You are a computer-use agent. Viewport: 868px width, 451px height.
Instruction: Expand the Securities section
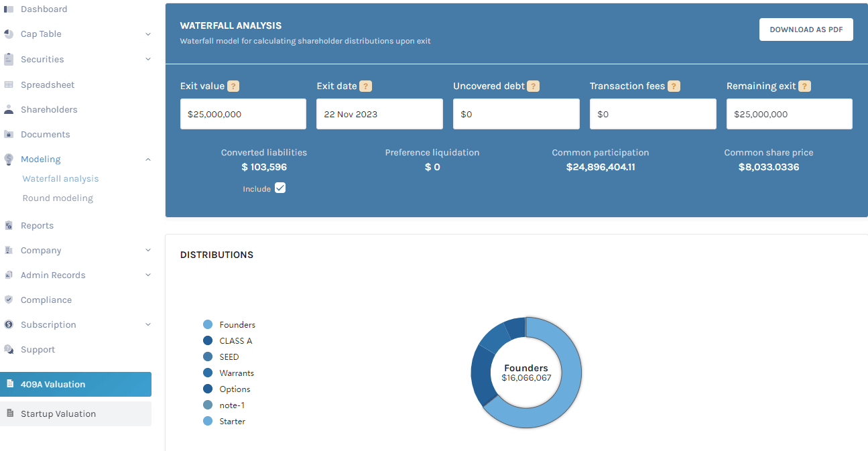tap(147, 59)
